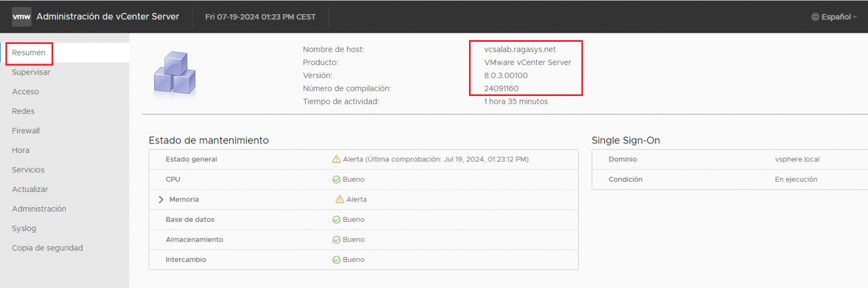Screen dimensions: 868x288
Task: Click the date and time in header
Action: tap(261, 17)
